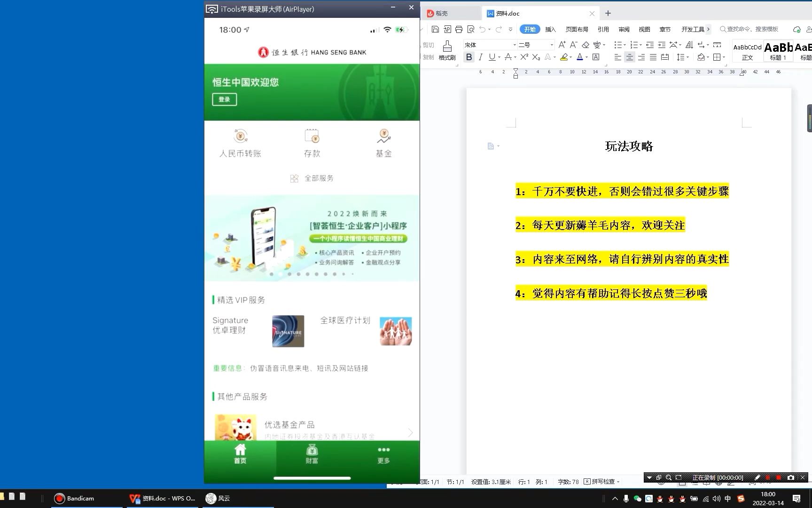Tap the 更多 bottom tab in bank app
Screen dimensions: 812x508
pyautogui.click(x=383, y=454)
